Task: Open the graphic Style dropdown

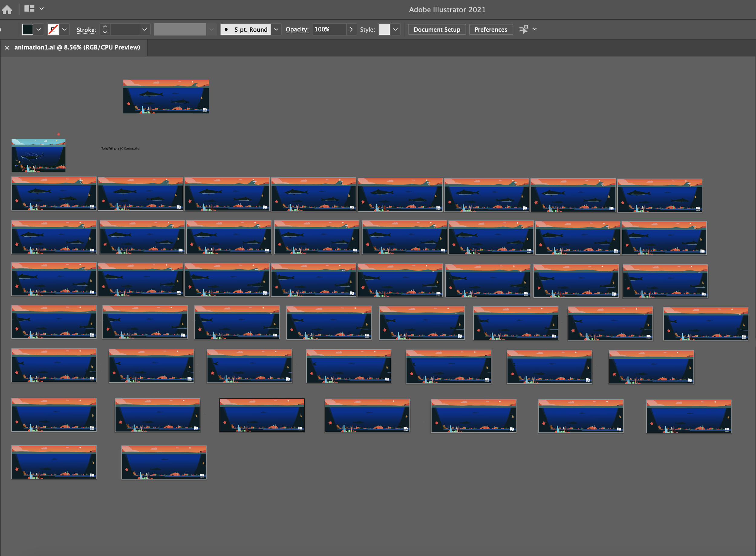Action: (x=395, y=30)
